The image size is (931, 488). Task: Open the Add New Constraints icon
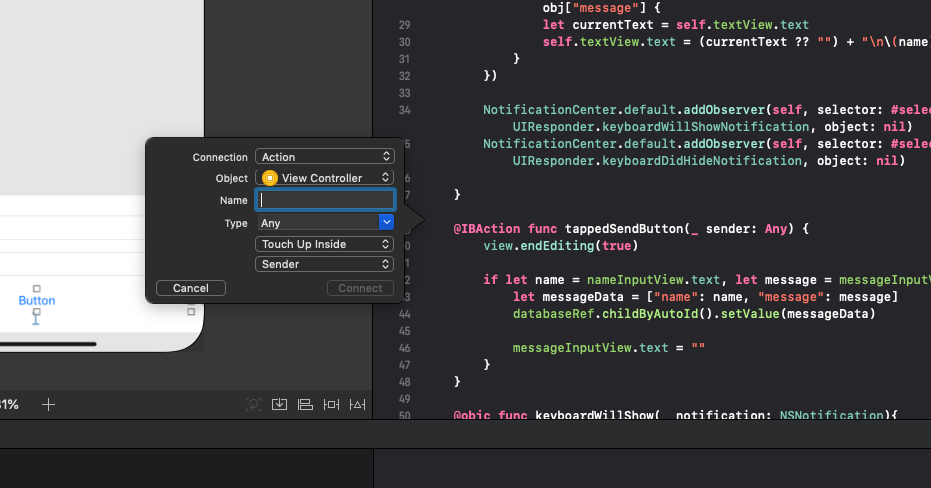click(x=331, y=404)
